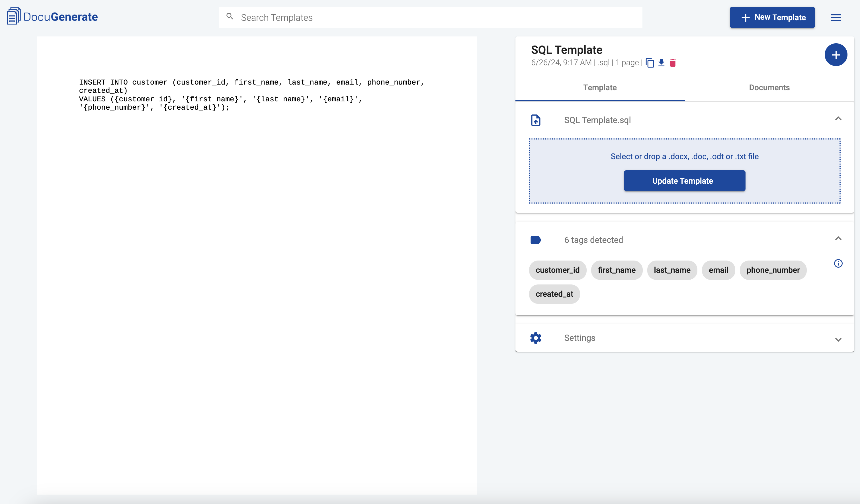Viewport: 860px width, 504px height.
Task: Click the plus button to add template
Action: 836,55
